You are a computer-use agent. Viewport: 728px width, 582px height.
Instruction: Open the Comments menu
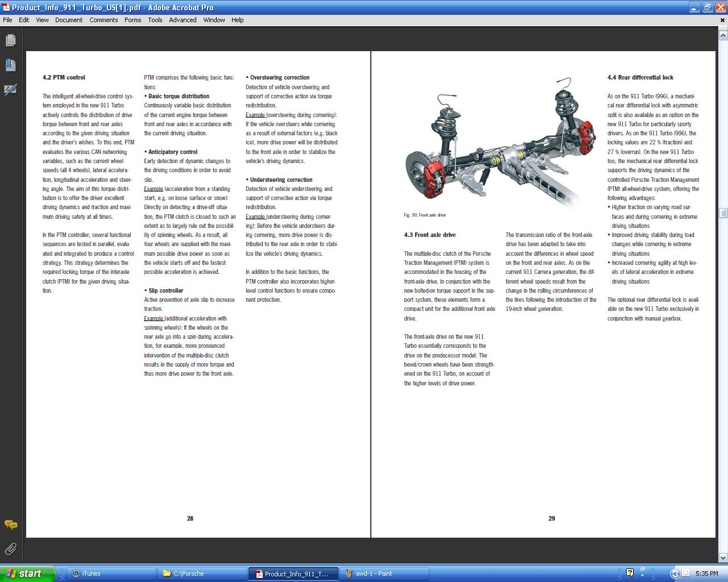pyautogui.click(x=104, y=20)
